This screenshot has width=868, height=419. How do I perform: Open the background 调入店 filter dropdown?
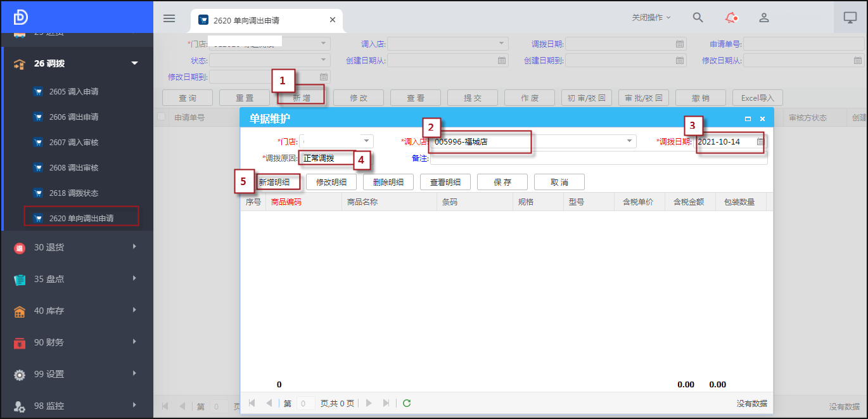[502, 44]
